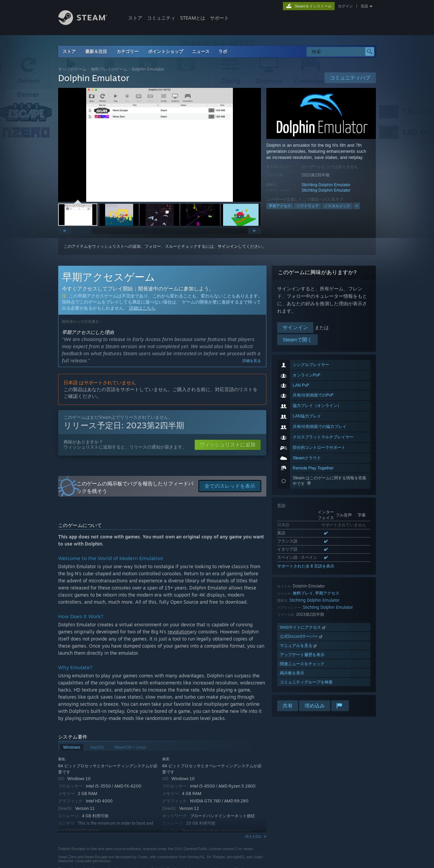Click the Steamクラウド cloud icon
The height and width of the screenshot is (868, 434).
(284, 458)
